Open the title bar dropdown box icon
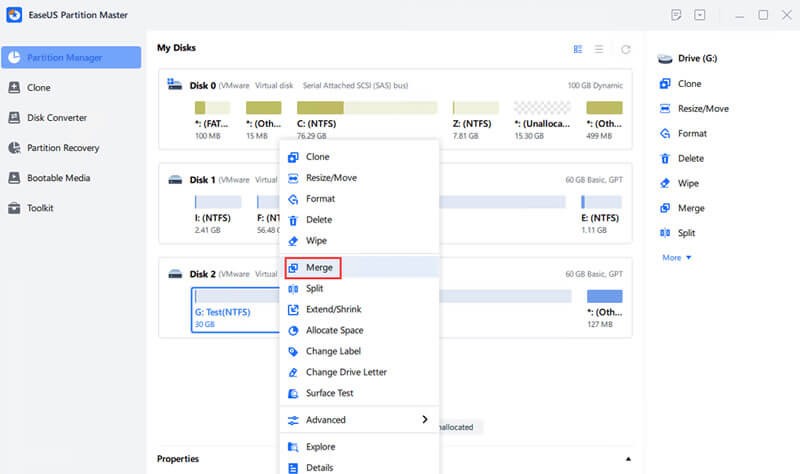The height and width of the screenshot is (474, 800). (700, 15)
